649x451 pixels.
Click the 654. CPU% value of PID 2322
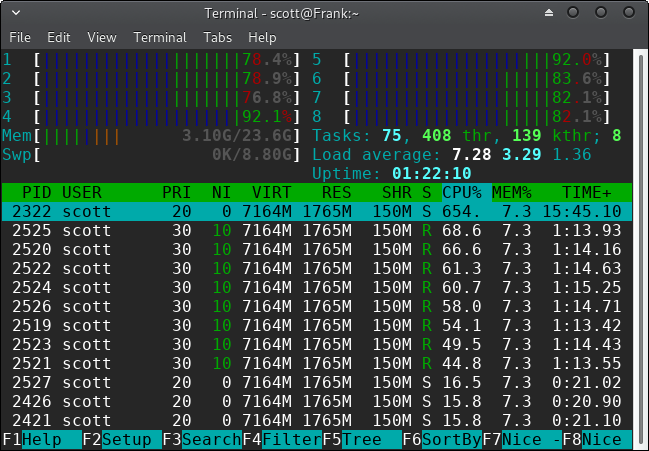[x=462, y=211]
